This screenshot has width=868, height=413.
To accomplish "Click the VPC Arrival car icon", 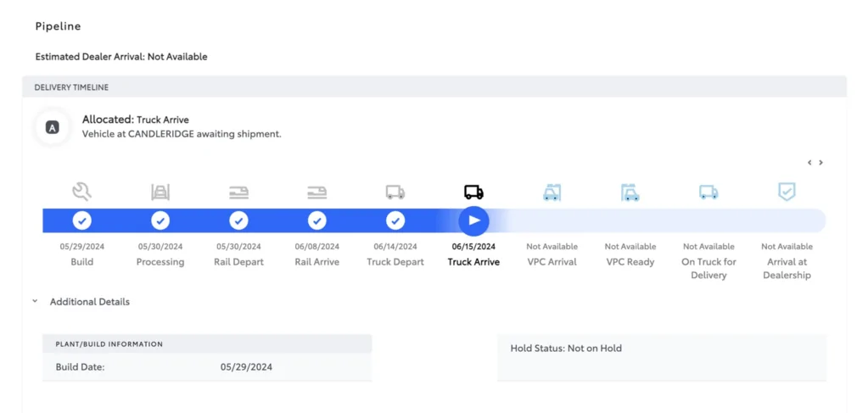I will point(552,193).
